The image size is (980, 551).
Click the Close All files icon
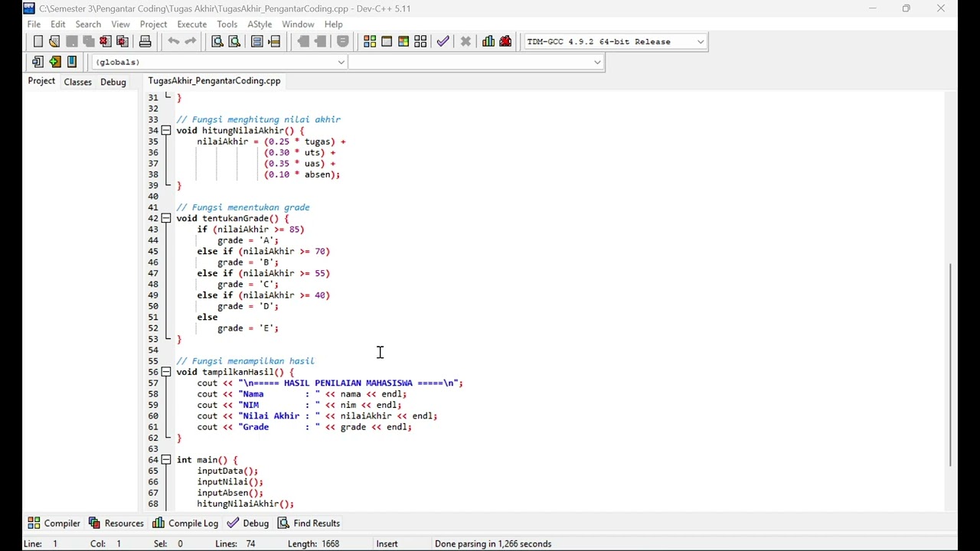[x=122, y=41]
